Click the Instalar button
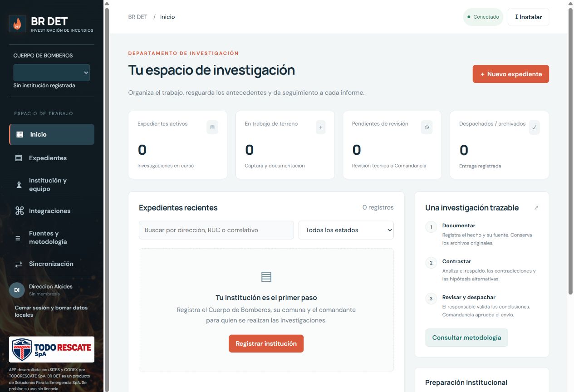Viewport: 574px width, 392px height. pos(529,17)
